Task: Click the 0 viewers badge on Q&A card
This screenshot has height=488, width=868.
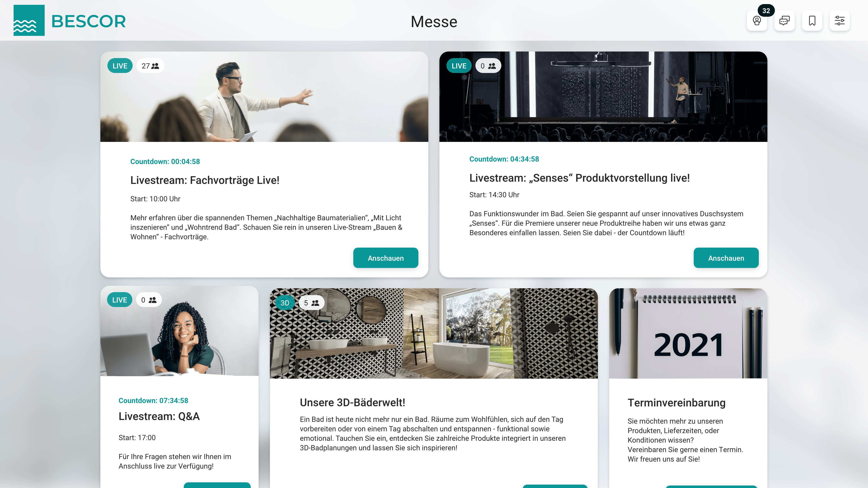Action: coord(149,300)
